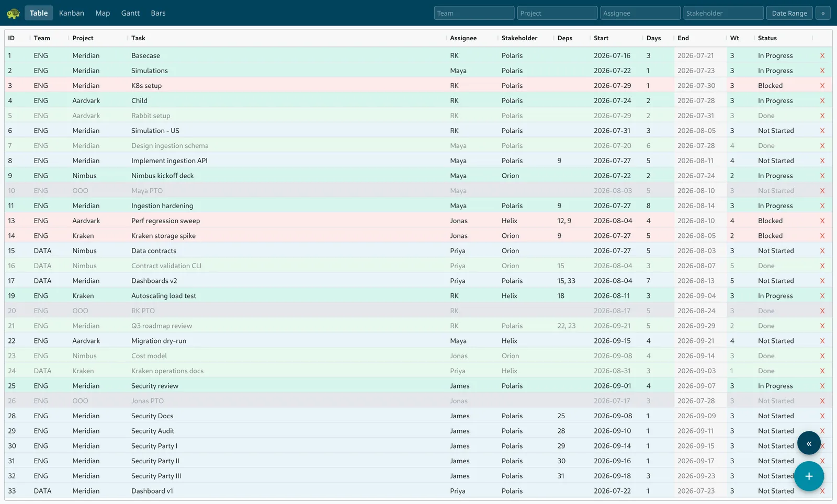Delete the Implement ingestion API row
The image size is (837, 504).
822,161
